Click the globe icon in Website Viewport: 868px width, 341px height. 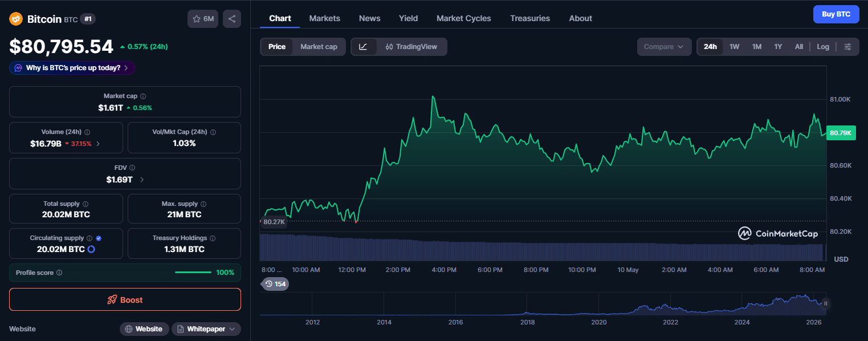[129, 329]
